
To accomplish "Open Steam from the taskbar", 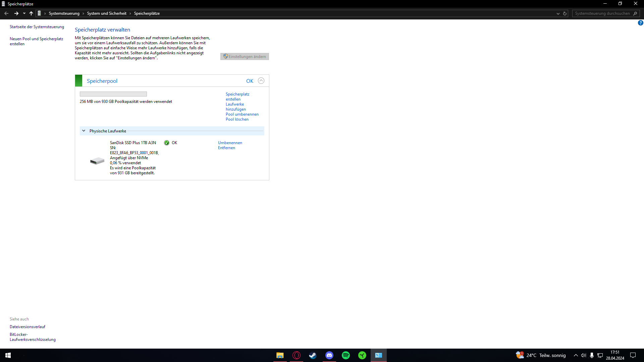I will 313,355.
